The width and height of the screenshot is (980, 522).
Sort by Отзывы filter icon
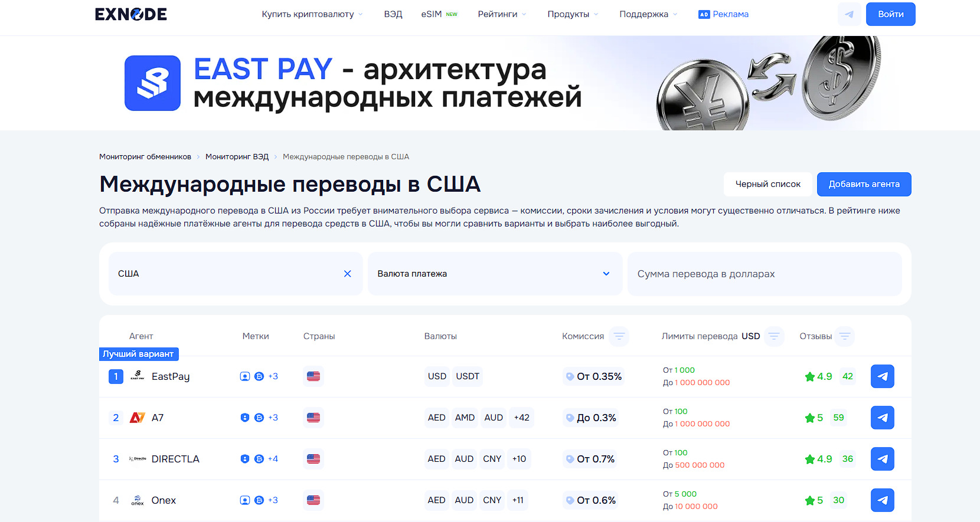point(845,336)
